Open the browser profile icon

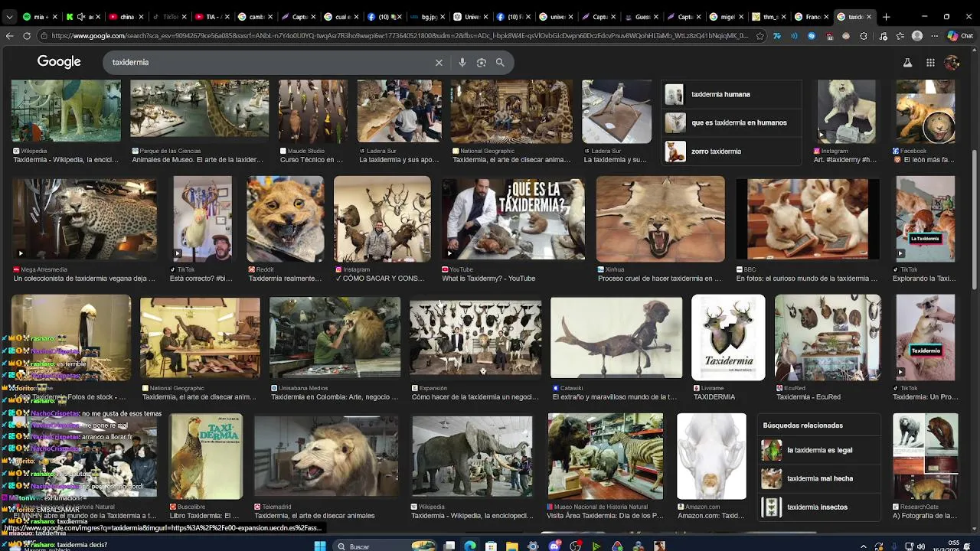click(917, 36)
